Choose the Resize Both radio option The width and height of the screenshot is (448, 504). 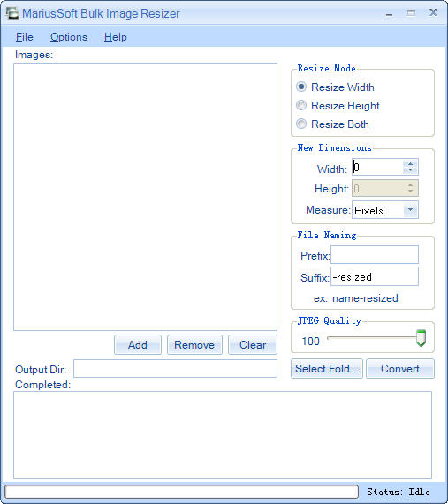tap(332, 124)
